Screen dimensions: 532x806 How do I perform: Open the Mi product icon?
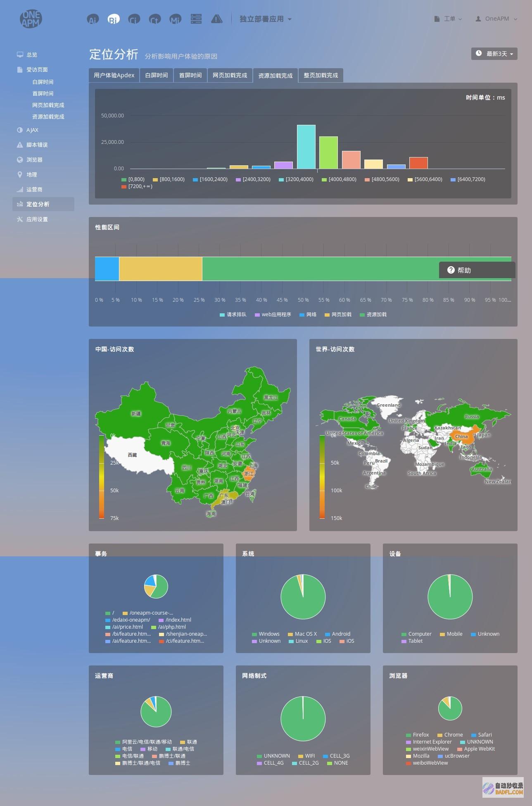click(176, 19)
